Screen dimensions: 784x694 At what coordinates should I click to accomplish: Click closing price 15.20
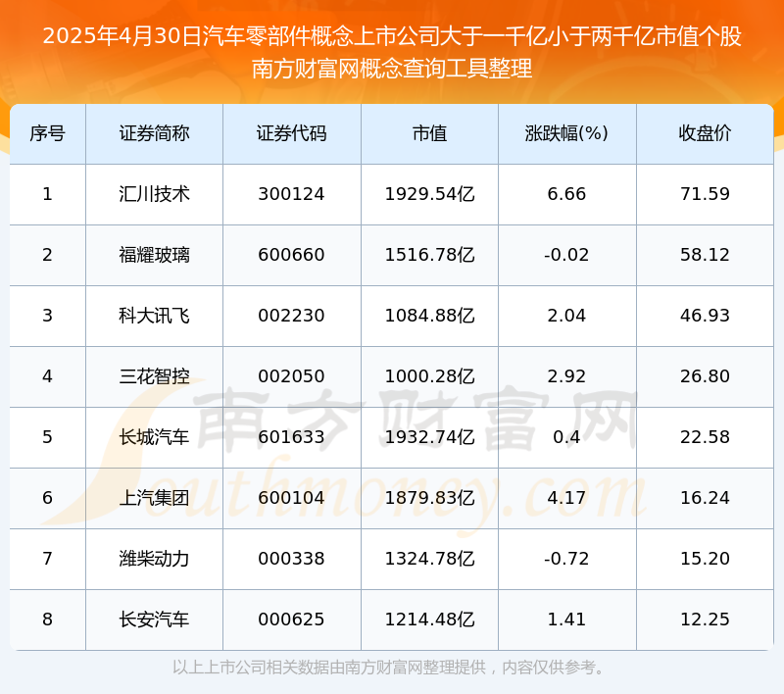705,559
